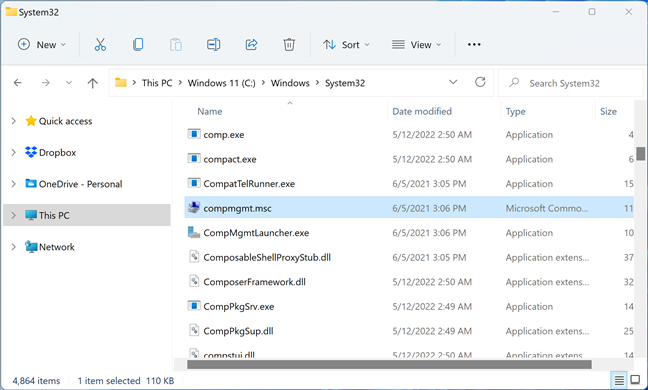Image resolution: width=648 pixels, height=390 pixels.
Task: Refresh the System32 folder view
Action: point(480,82)
